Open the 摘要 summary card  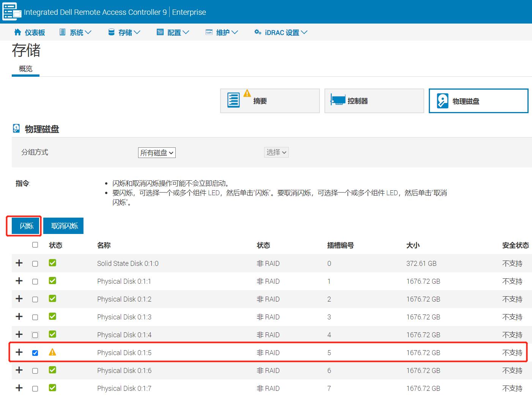click(x=270, y=101)
